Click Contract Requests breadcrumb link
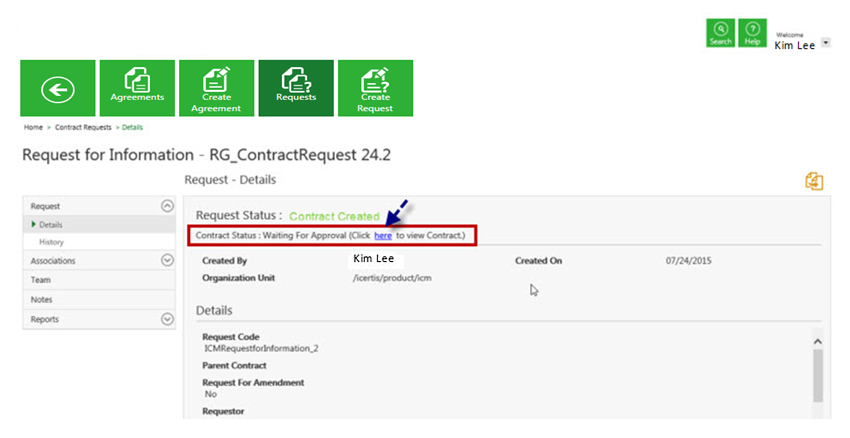This screenshot has width=850, height=438. coord(82,128)
